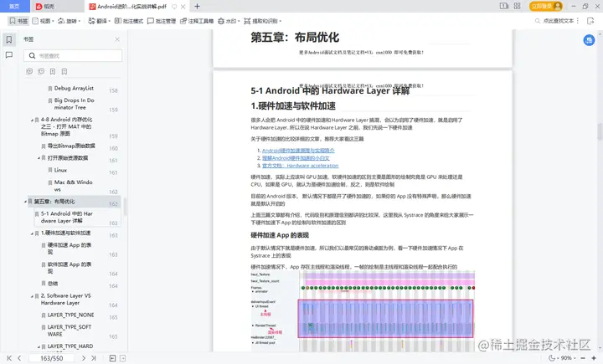Go to the last page

tap(94, 358)
